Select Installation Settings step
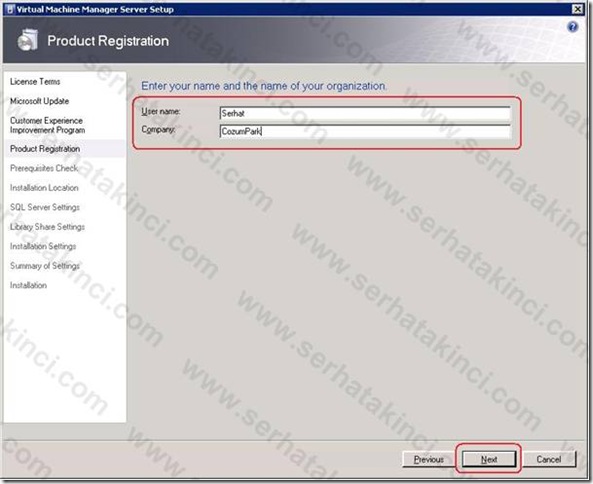Screen dimensions: 593x484 [x=43, y=246]
